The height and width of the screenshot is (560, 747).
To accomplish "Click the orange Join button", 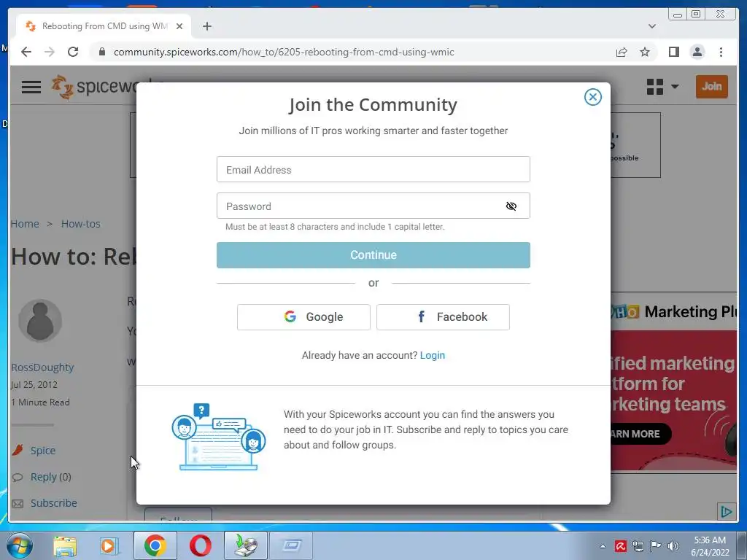I will pos(712,87).
